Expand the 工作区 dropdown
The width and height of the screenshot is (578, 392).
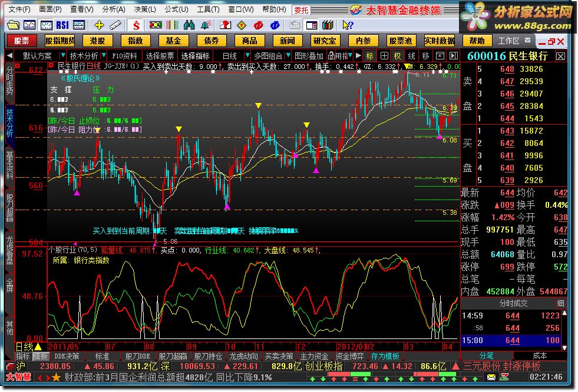click(528, 40)
